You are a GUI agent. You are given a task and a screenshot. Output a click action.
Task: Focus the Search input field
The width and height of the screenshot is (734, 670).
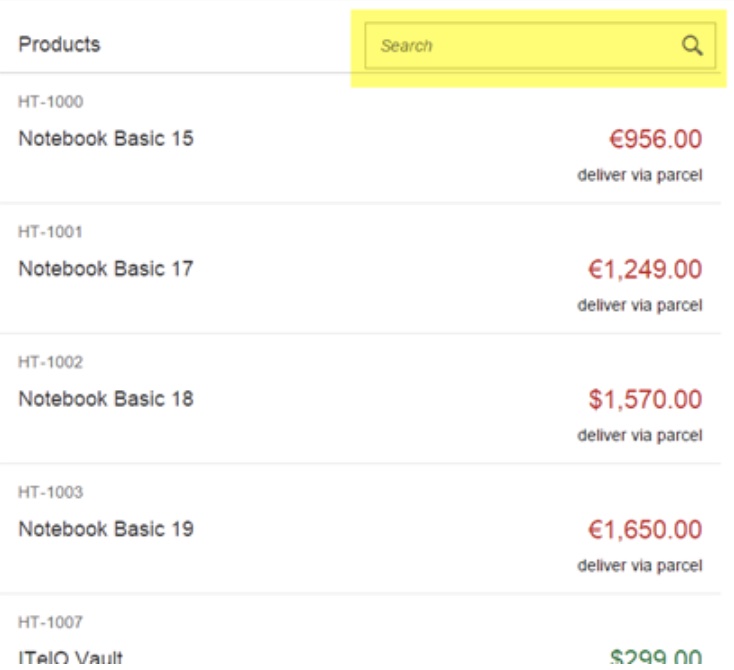click(x=540, y=46)
